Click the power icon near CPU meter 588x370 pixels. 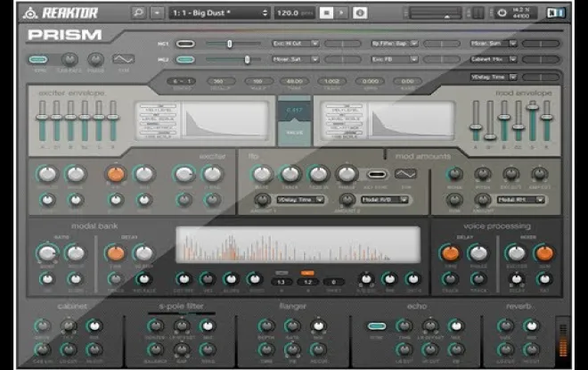(502, 12)
